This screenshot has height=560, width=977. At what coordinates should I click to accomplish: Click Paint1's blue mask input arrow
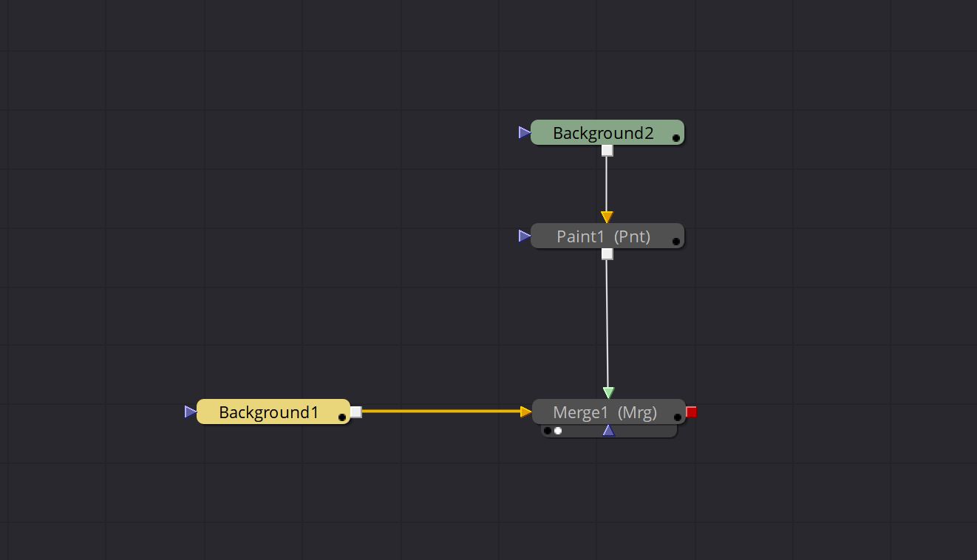pos(525,236)
